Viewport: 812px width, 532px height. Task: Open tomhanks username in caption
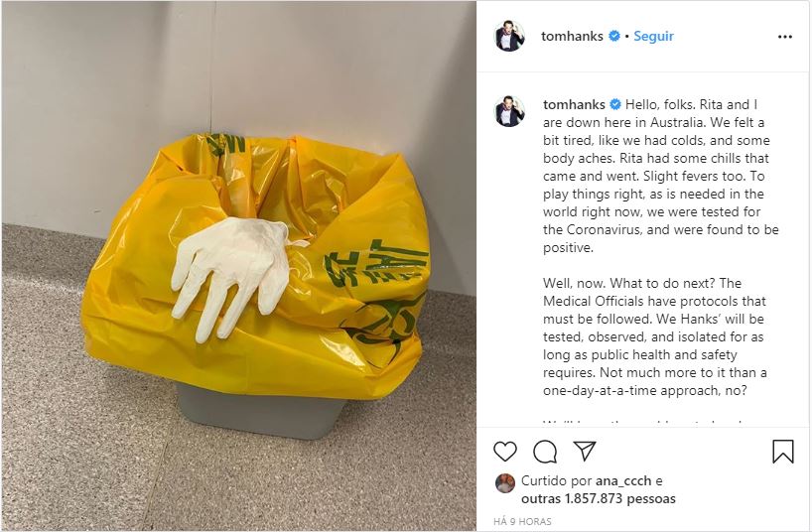[574, 104]
